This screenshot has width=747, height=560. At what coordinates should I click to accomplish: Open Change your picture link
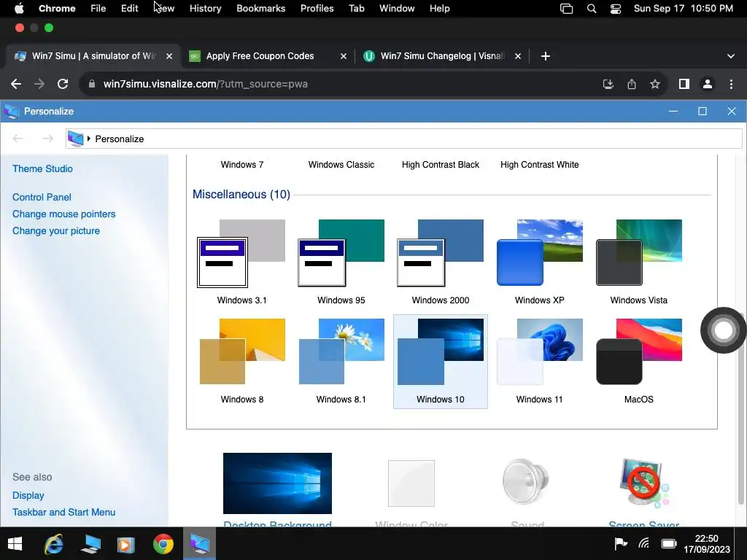tap(56, 231)
